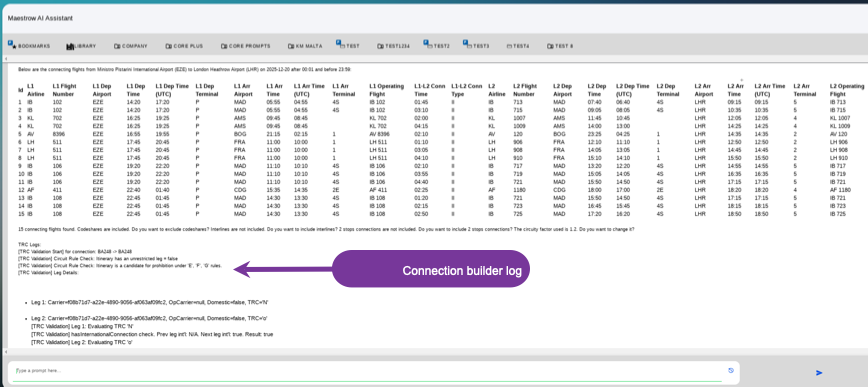Screen dimensions: 868x387
Task: Select the 'KL 1007' operating flight cell
Action: 839,118
